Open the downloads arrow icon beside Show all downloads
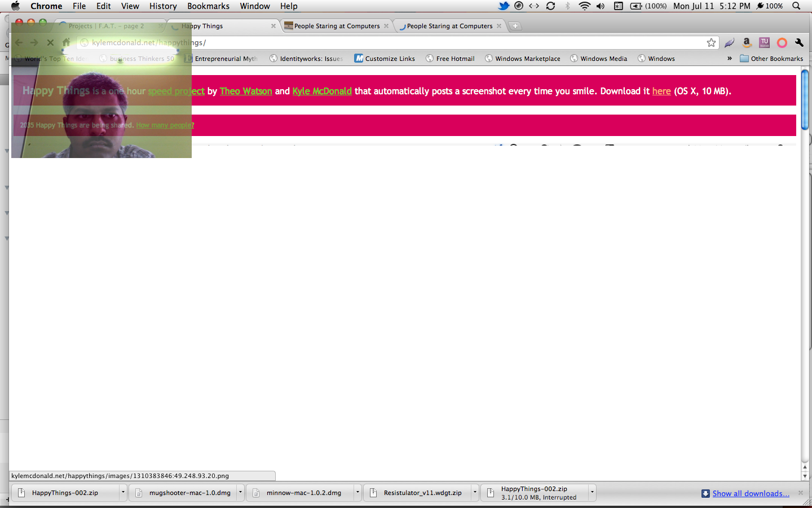 [705, 493]
